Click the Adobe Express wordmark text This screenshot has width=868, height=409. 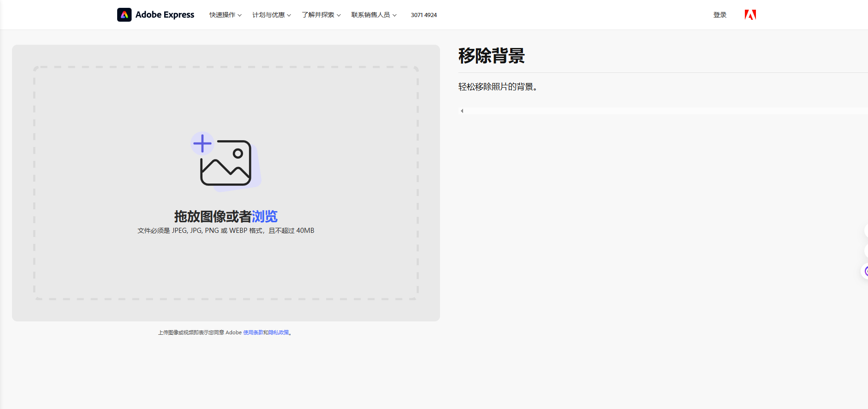(x=165, y=15)
